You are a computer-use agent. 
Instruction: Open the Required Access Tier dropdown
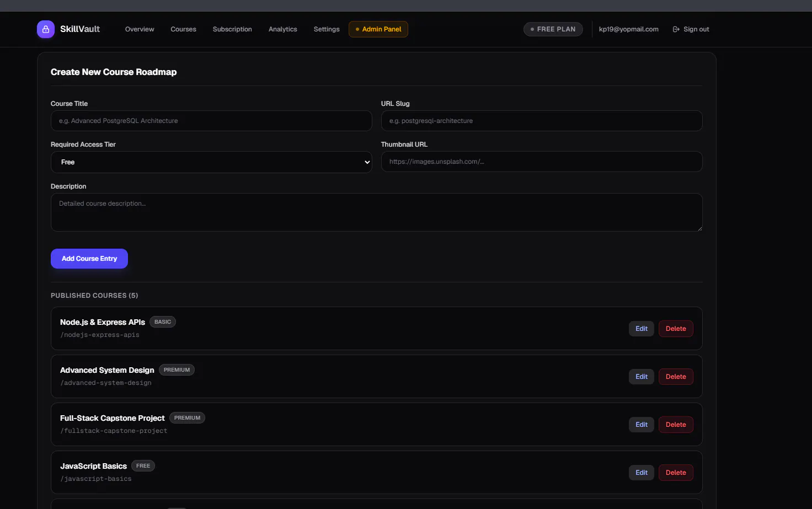211,162
